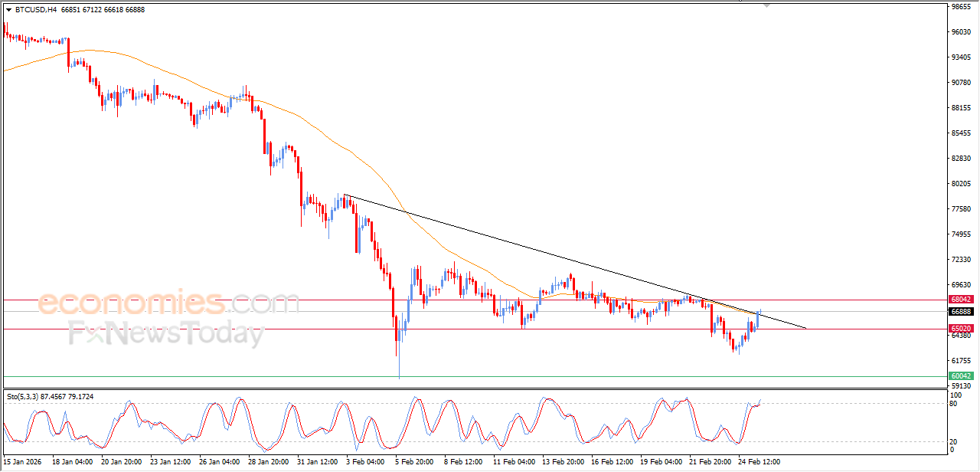Click the 90780 price axis label
This screenshot has width=980, height=472.
pos(962,83)
